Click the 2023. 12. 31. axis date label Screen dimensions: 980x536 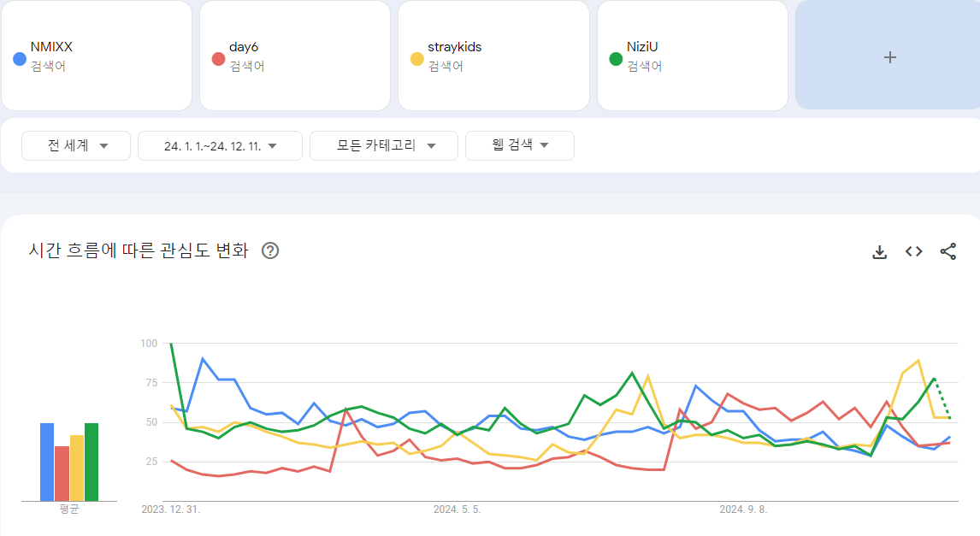click(171, 509)
